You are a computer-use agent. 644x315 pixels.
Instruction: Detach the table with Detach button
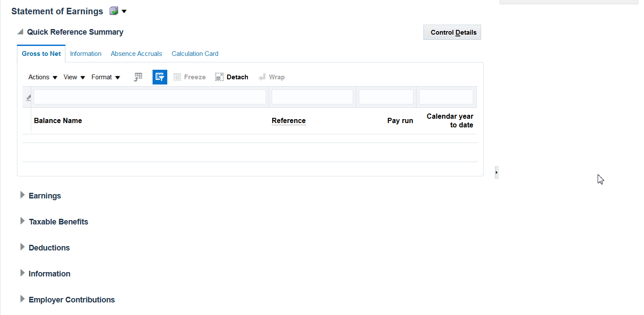pos(232,77)
